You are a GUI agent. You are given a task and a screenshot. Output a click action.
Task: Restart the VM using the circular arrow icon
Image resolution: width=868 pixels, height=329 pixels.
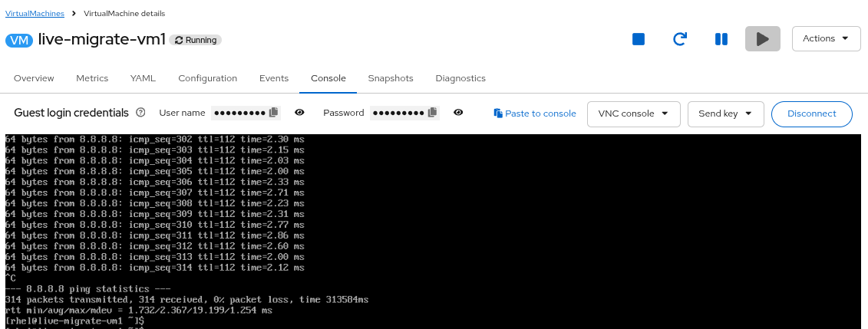pos(679,39)
